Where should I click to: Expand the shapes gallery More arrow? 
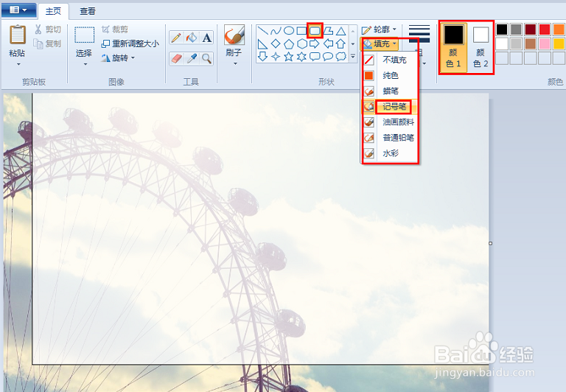pos(353,56)
